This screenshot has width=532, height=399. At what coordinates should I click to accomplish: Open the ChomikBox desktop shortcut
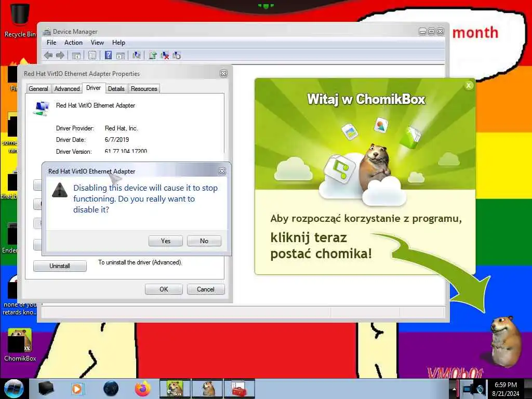20,345
